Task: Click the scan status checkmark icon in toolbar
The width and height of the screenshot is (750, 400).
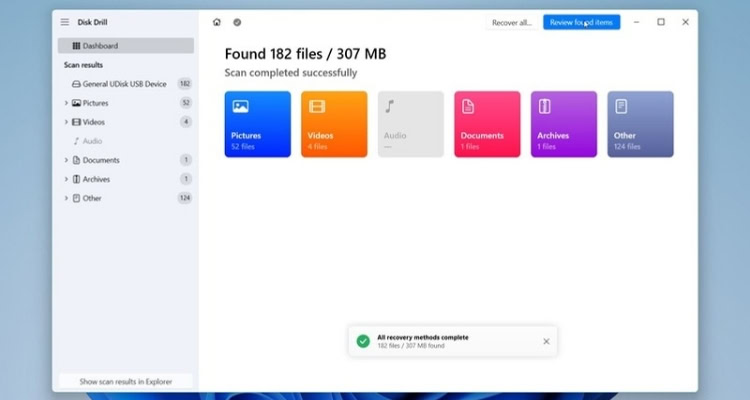Action: pyautogui.click(x=237, y=22)
